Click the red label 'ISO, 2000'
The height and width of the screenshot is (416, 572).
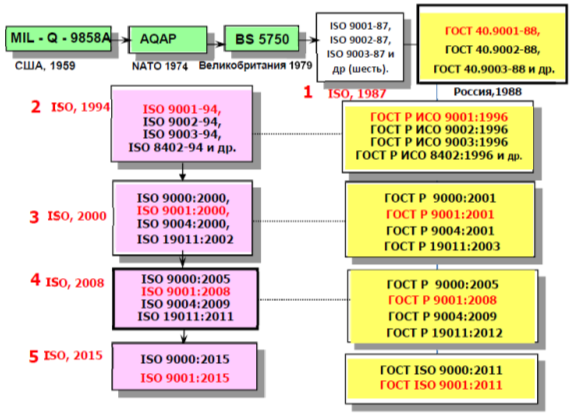(x=77, y=216)
